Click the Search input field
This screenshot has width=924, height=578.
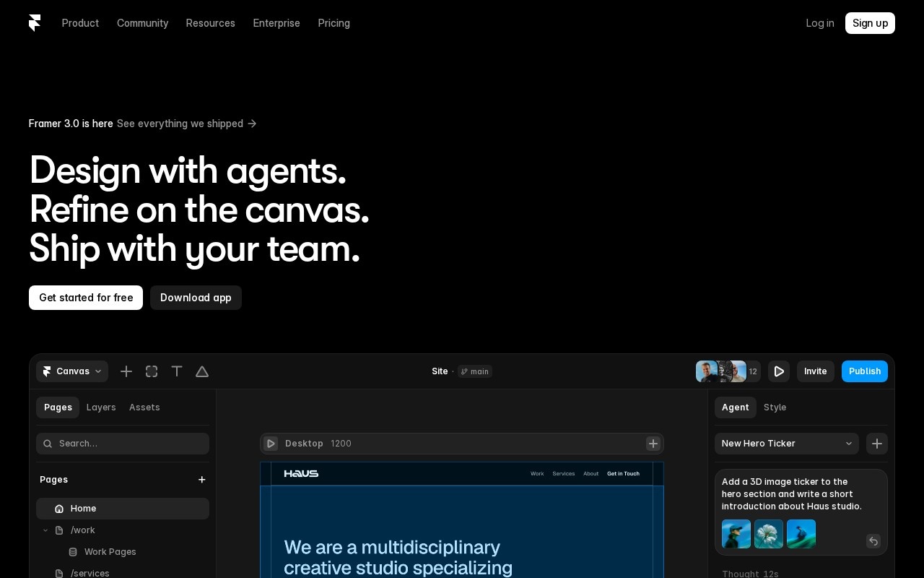(123, 444)
